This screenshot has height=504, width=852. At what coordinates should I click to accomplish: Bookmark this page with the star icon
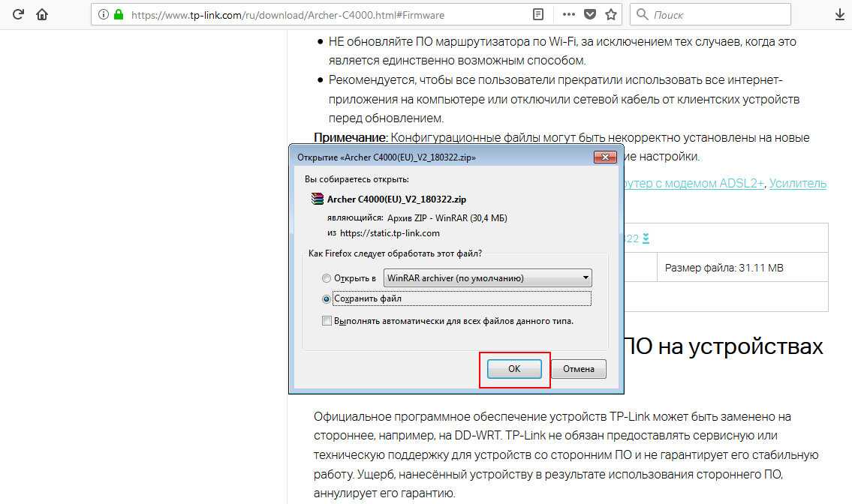click(611, 15)
